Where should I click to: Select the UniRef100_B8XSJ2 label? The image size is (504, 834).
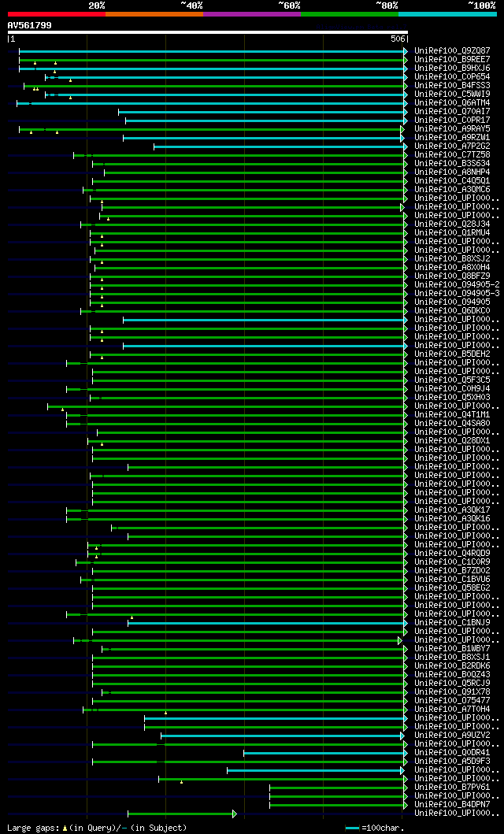pos(453,259)
